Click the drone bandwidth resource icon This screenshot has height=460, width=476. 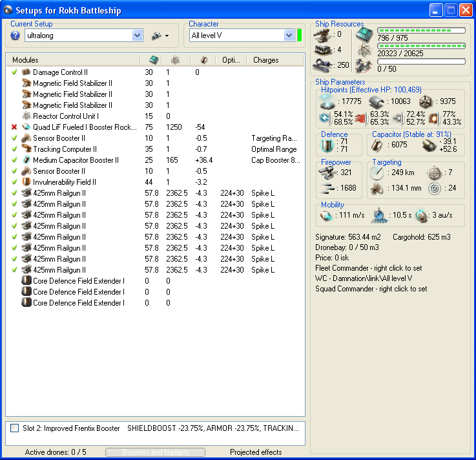click(x=364, y=65)
